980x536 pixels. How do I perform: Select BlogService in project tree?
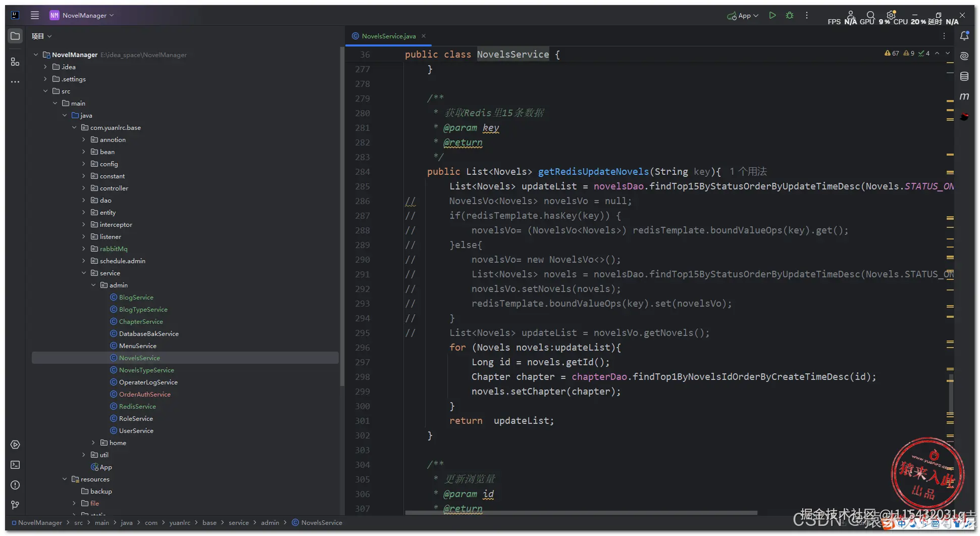[x=136, y=297]
